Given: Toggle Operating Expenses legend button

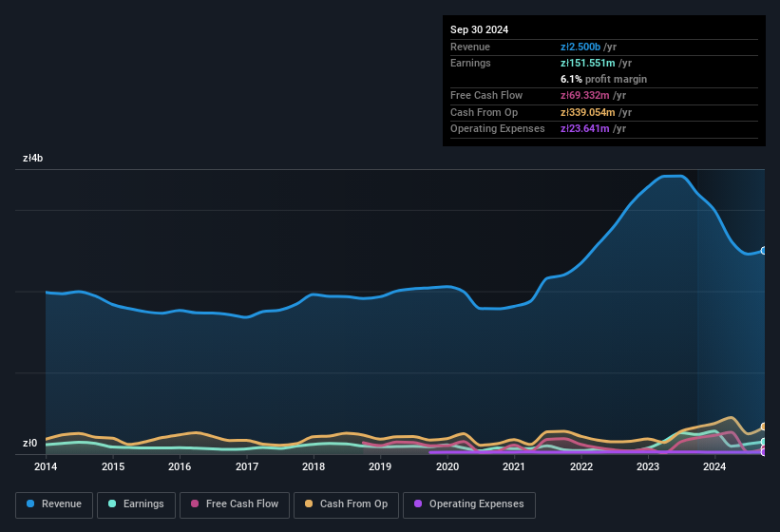Looking at the screenshot, I should (468, 504).
